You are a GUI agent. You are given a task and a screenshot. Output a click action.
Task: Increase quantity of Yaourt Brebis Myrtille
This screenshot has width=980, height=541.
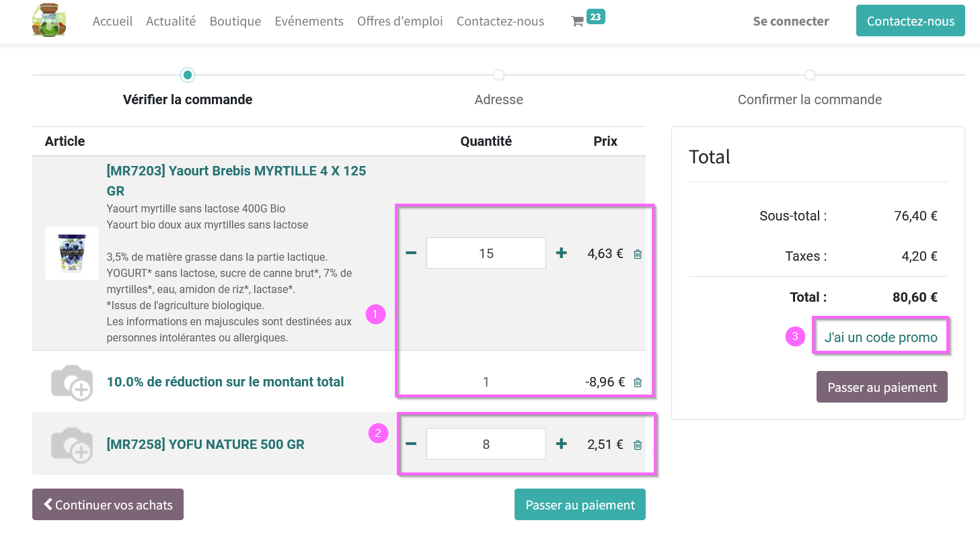561,253
